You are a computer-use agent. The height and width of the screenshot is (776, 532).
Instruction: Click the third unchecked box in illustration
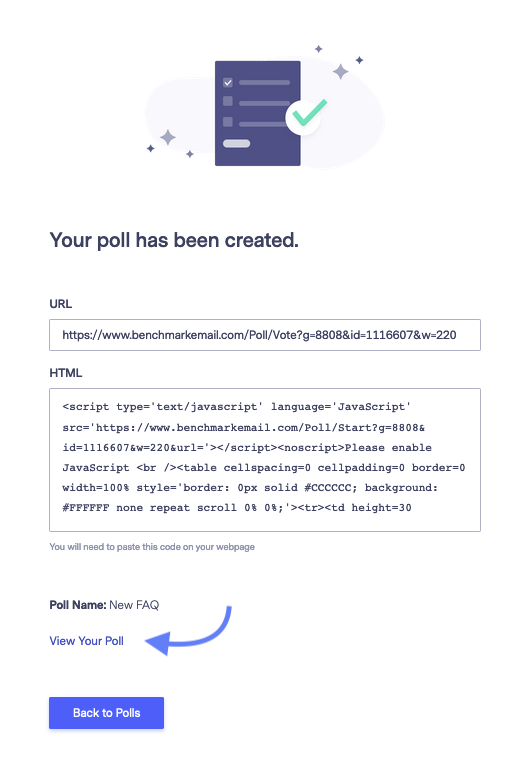click(x=228, y=122)
